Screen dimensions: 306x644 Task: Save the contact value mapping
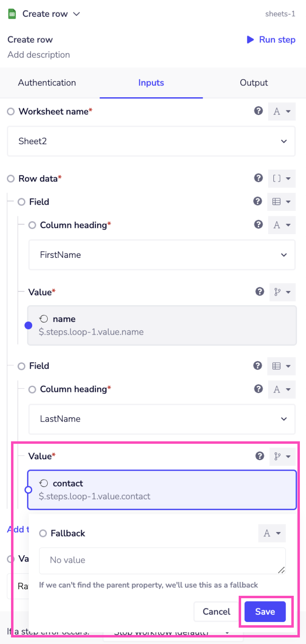coord(264,611)
